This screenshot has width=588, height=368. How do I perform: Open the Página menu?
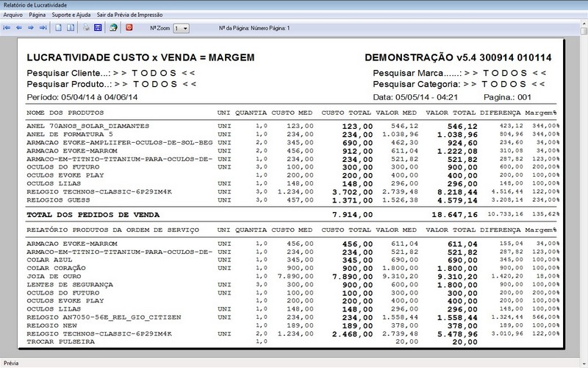tap(37, 15)
